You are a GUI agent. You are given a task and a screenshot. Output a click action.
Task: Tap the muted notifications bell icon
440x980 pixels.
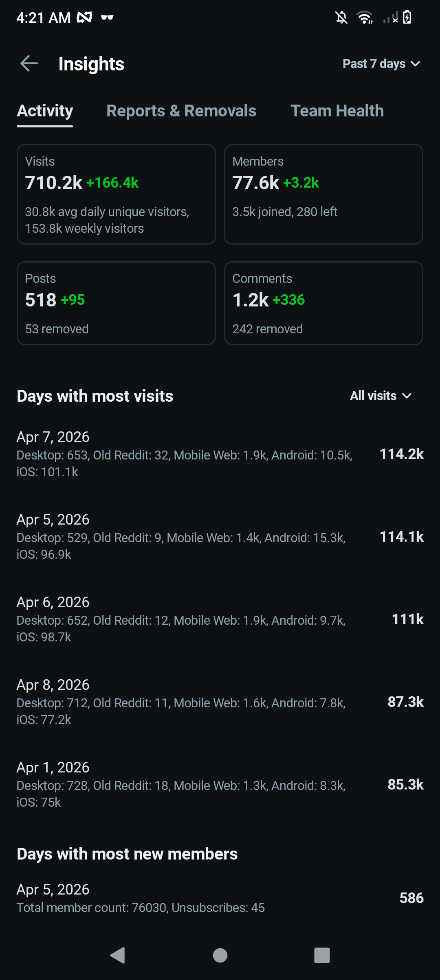[341, 17]
